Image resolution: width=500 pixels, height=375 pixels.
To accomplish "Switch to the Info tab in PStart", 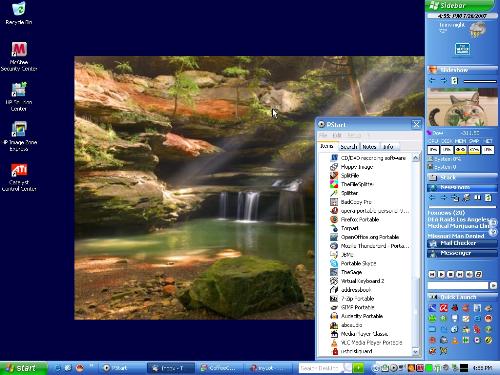I will pos(388,147).
